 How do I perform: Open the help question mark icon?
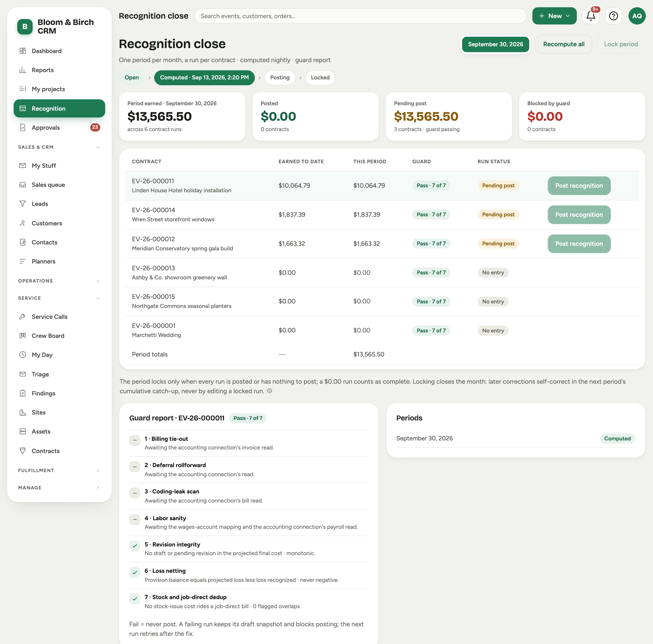click(613, 16)
